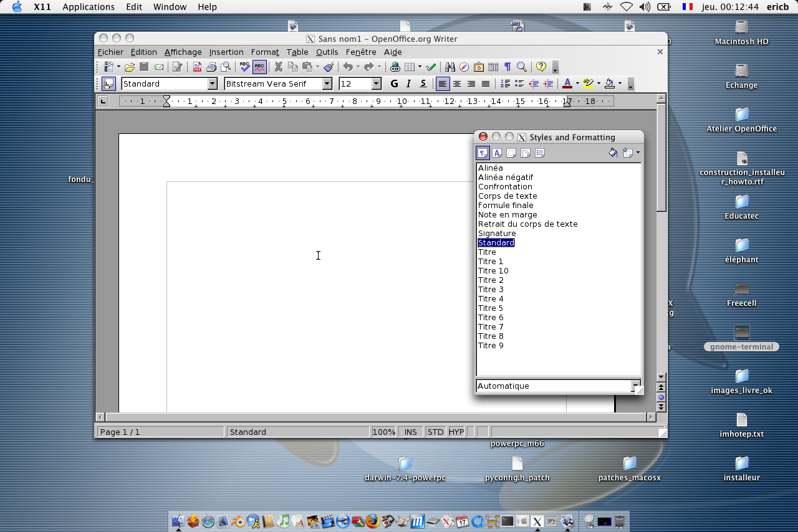Show List Styles in Styles panel
This screenshot has width=798, height=532.
(x=540, y=153)
